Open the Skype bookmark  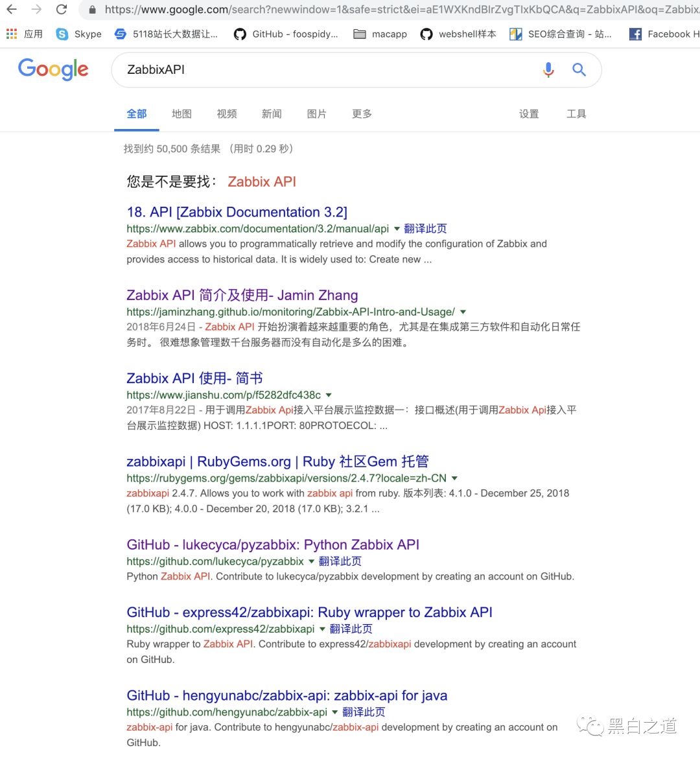[x=78, y=34]
